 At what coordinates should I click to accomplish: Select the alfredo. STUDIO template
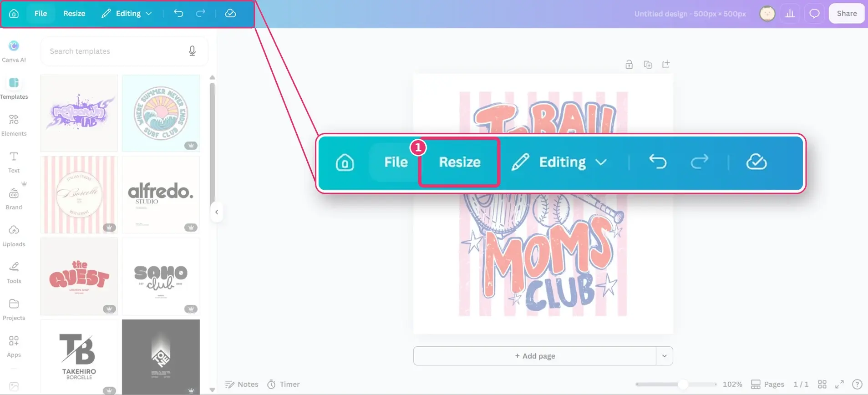(161, 195)
